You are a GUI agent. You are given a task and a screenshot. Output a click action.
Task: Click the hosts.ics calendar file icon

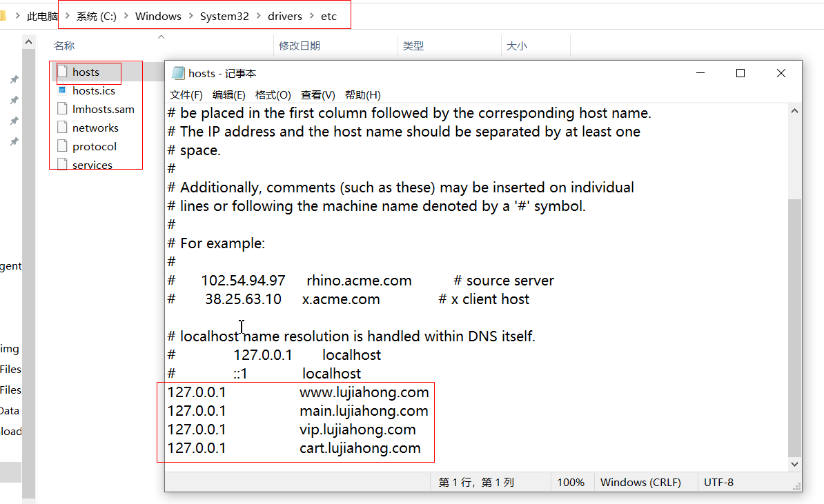[63, 90]
